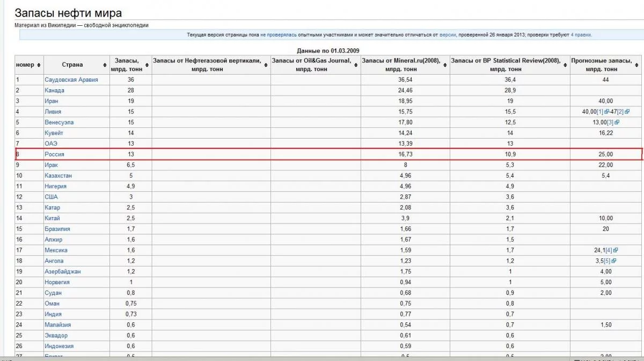Open Индия country link
Viewport: 644px width, 361px height.
53,314
